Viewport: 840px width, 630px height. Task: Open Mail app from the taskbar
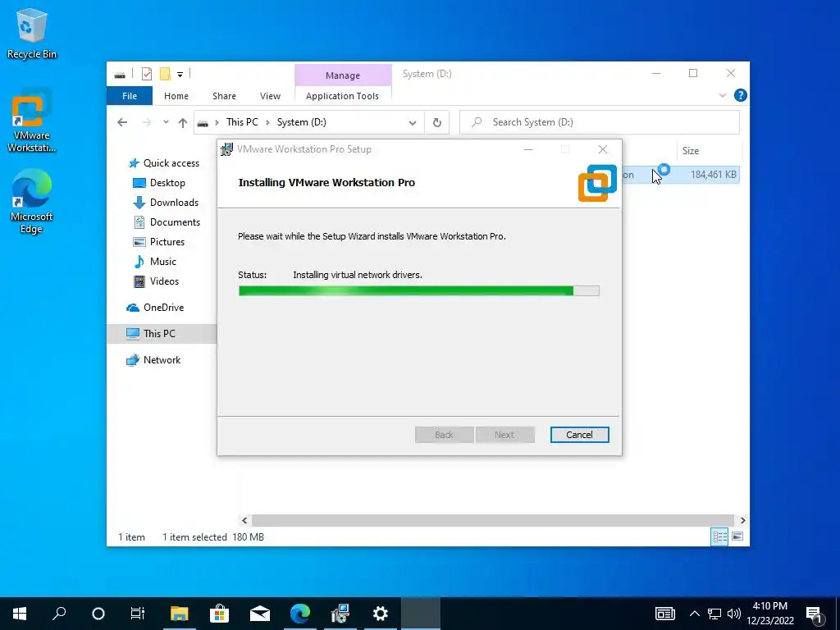[x=260, y=614]
